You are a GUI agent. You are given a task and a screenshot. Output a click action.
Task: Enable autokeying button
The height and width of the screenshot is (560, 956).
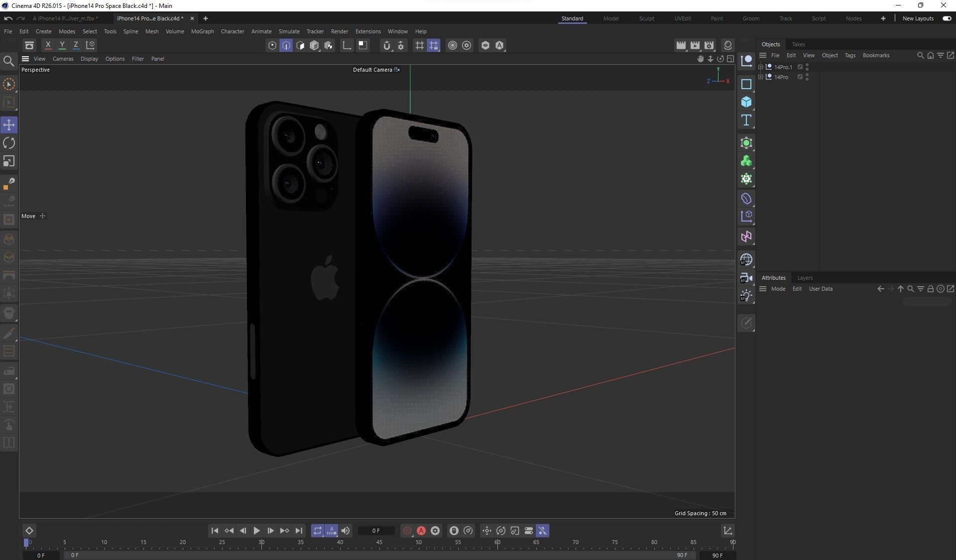[x=421, y=531]
